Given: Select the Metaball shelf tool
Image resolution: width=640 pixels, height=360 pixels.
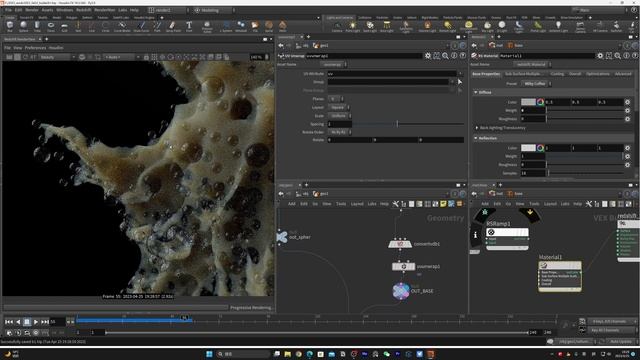Looking at the screenshot, I should pos(241,27).
